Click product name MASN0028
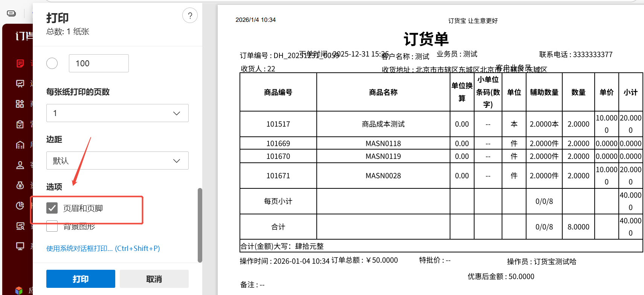Image resolution: width=644 pixels, height=295 pixels. pyautogui.click(x=383, y=176)
